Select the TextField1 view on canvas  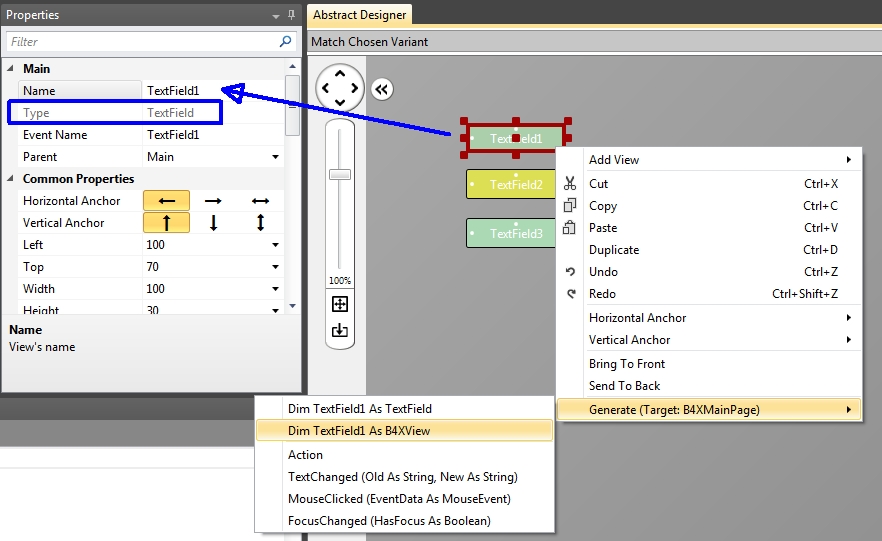(516, 138)
